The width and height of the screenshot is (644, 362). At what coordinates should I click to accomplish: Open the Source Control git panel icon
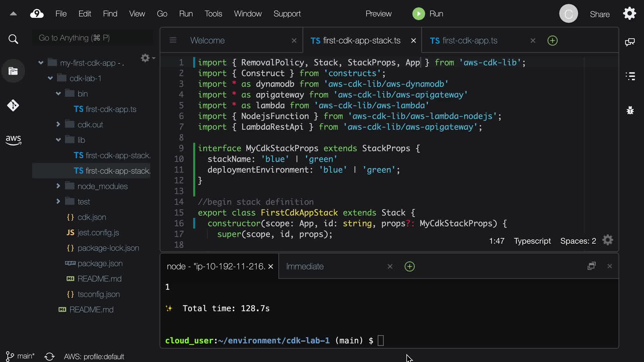coord(13,106)
